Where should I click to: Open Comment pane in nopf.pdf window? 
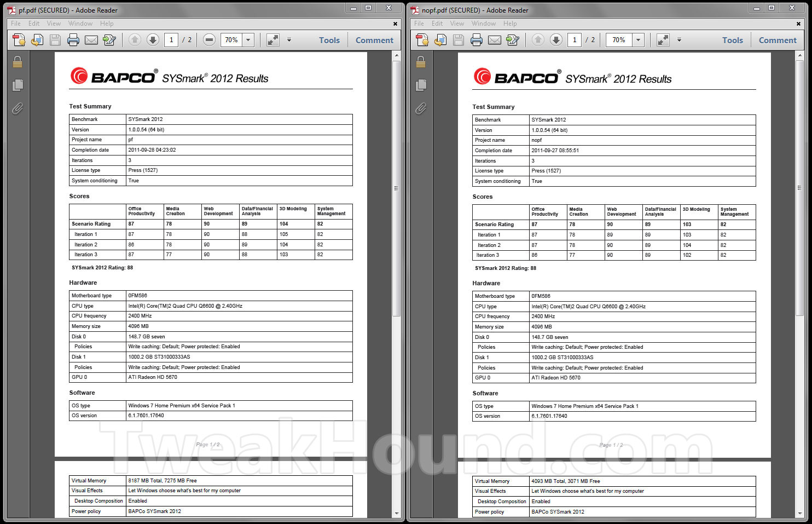[x=778, y=40]
